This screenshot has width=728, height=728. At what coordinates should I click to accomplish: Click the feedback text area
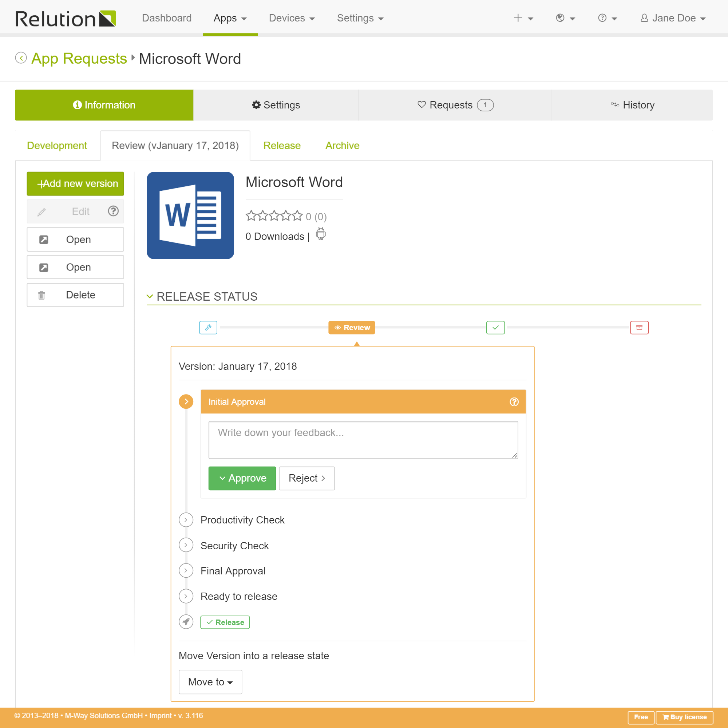click(x=363, y=440)
